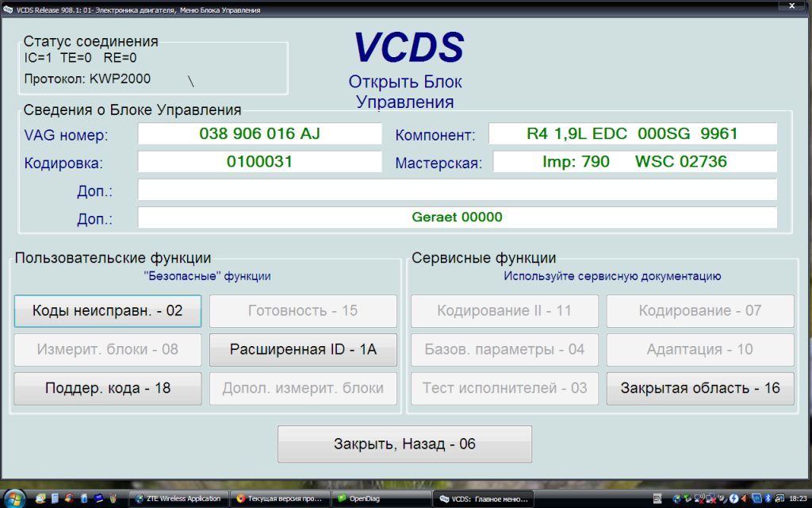Click Кодирование II - 11 button
Image resolution: width=812 pixels, height=508 pixels.
tap(504, 311)
